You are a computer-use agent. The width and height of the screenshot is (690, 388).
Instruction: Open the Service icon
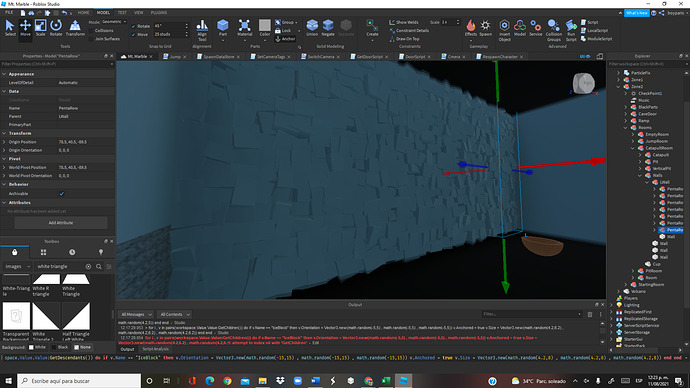pos(536,28)
